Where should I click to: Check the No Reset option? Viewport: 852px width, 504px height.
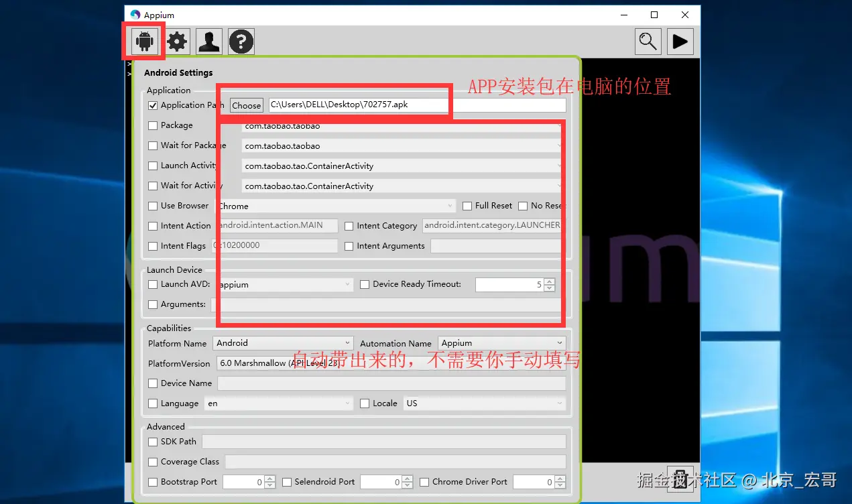pos(523,206)
